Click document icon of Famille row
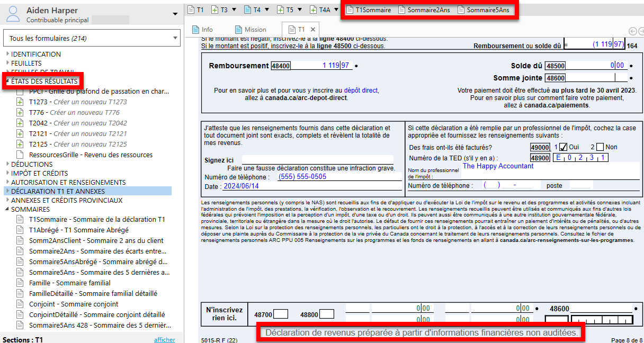Viewport: 644px width, 343px height. 20,283
